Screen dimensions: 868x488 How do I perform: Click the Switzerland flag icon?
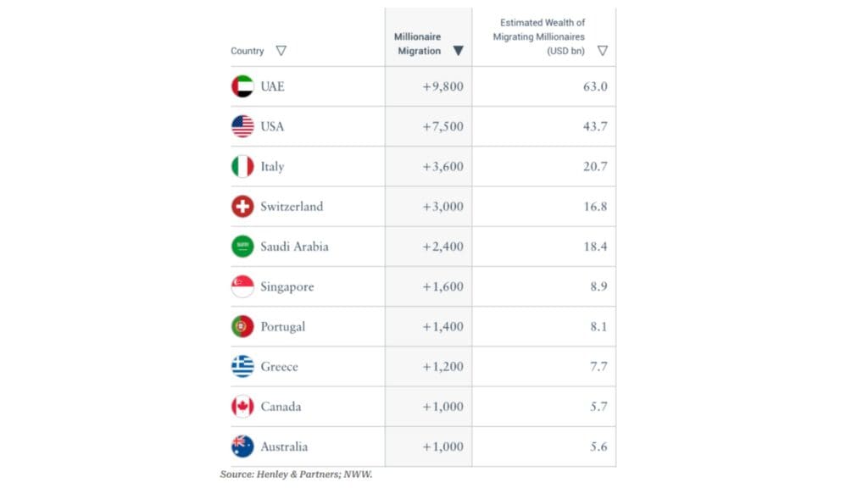click(x=242, y=207)
